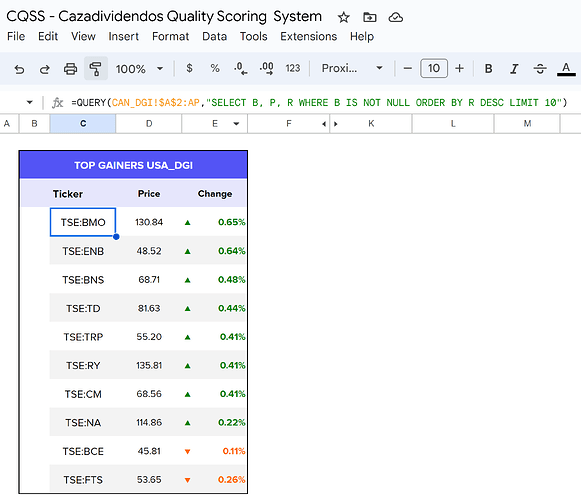Open the text color picker
Image resolution: width=581 pixels, height=500 pixels.
pos(566,69)
